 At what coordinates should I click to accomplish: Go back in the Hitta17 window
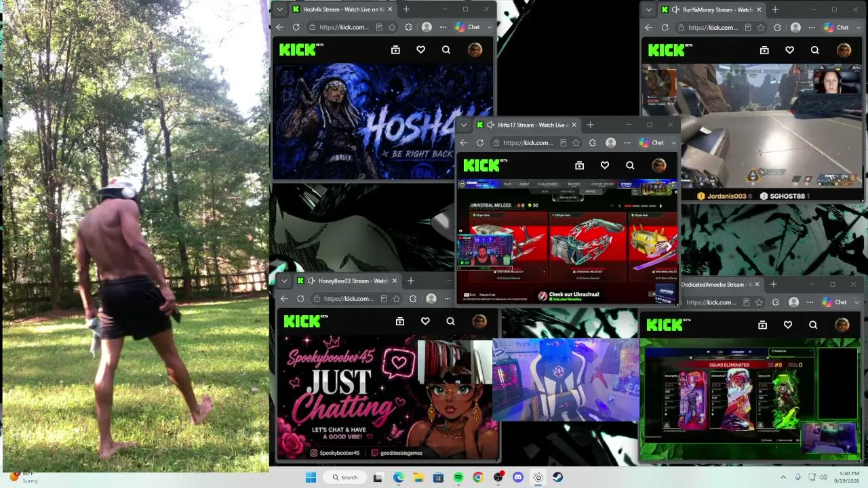click(464, 142)
